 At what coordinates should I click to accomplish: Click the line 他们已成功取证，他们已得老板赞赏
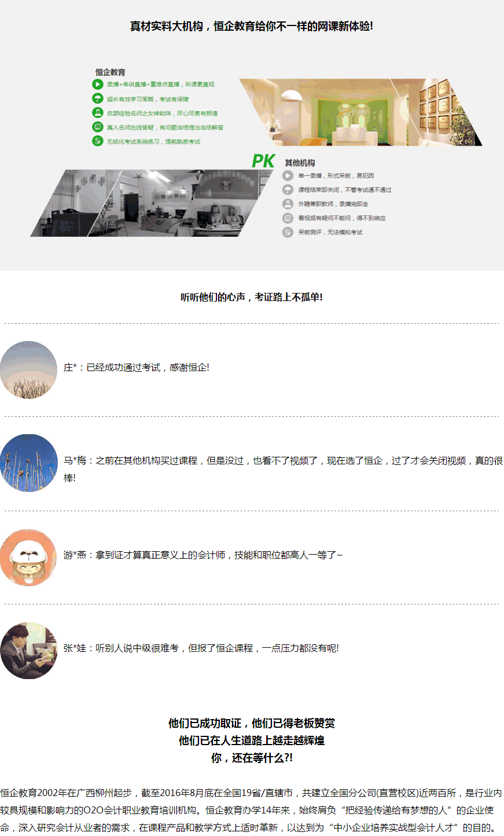252,723
